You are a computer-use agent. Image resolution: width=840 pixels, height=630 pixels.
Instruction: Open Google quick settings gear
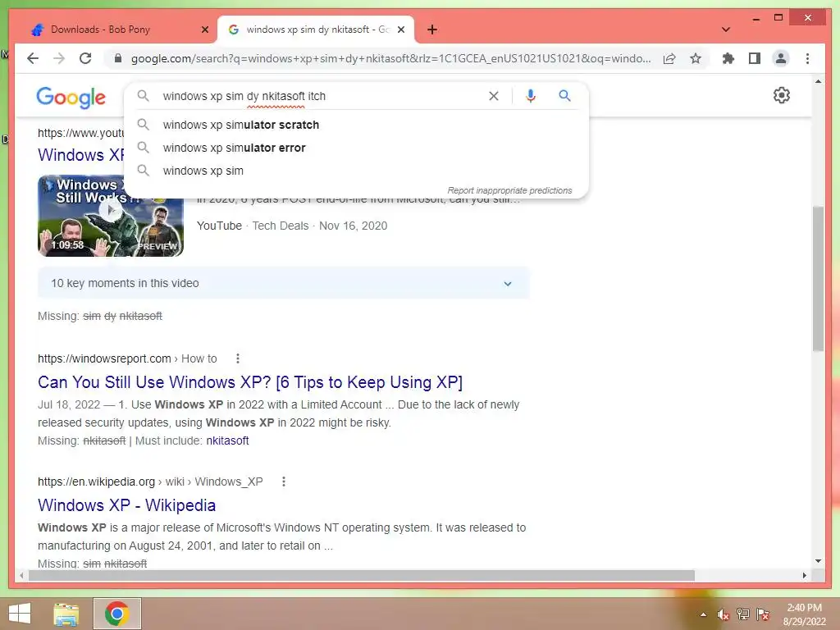point(781,95)
